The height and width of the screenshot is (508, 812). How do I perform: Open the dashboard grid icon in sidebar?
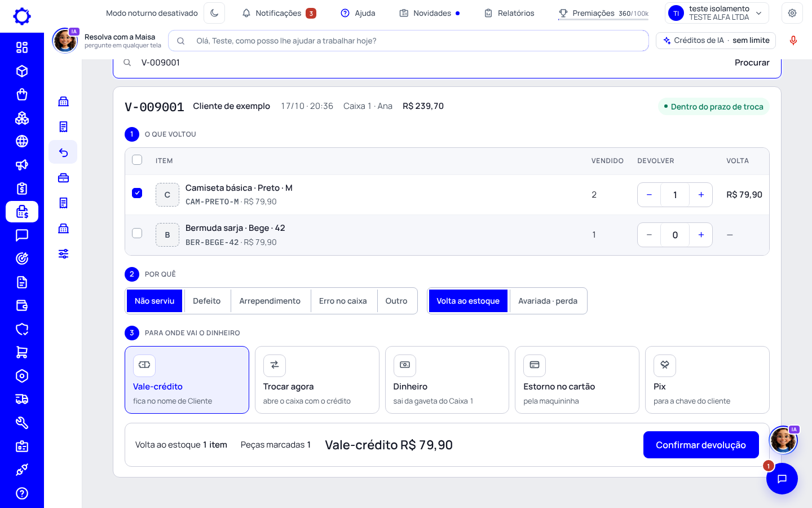click(22, 47)
